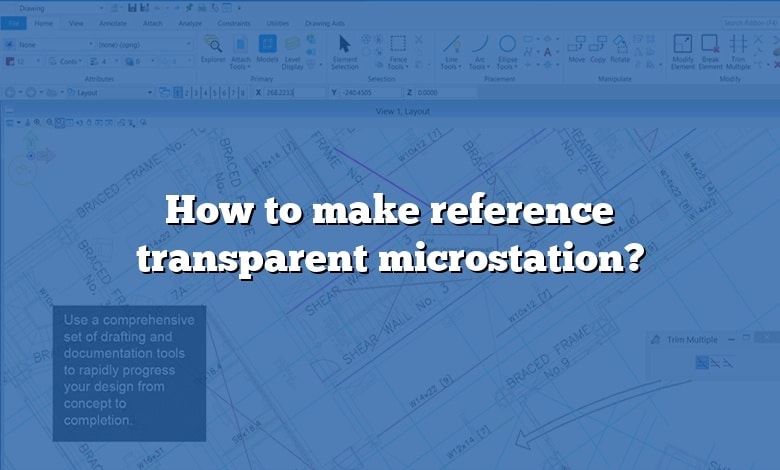This screenshot has width=780, height=470.
Task: Select the Modify Element tool
Action: (x=682, y=52)
